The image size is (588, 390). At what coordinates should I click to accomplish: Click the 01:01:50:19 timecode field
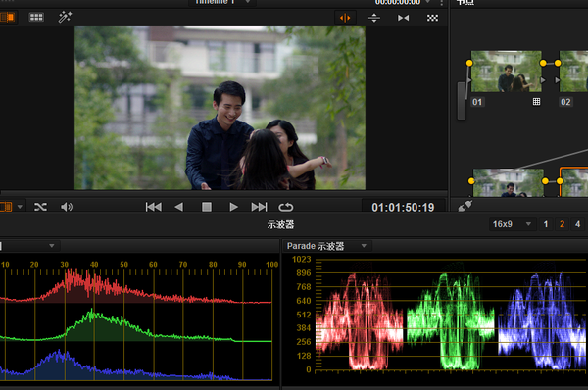(403, 208)
